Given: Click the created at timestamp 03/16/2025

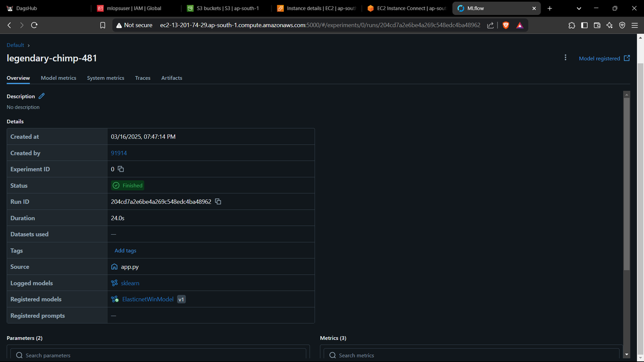Looking at the screenshot, I should tap(143, 137).
